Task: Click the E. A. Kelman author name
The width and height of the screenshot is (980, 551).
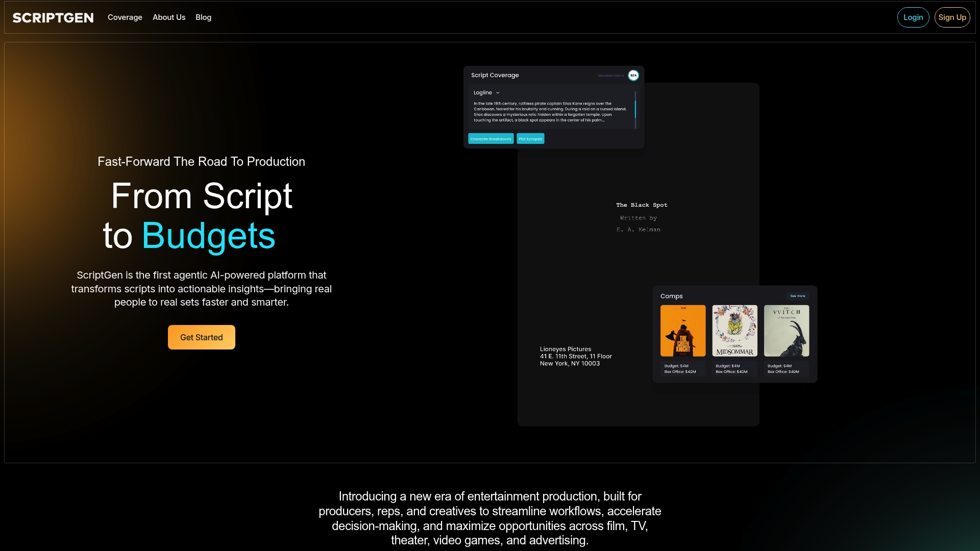Action: click(639, 230)
